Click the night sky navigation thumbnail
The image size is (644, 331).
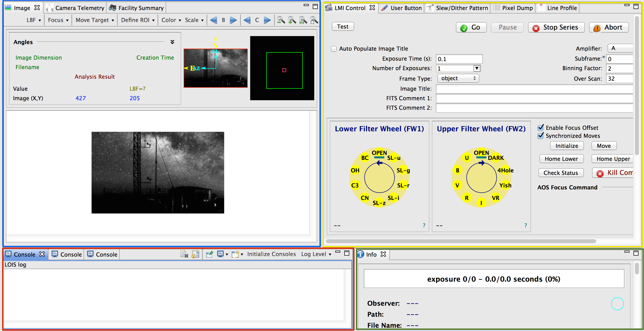point(216,68)
